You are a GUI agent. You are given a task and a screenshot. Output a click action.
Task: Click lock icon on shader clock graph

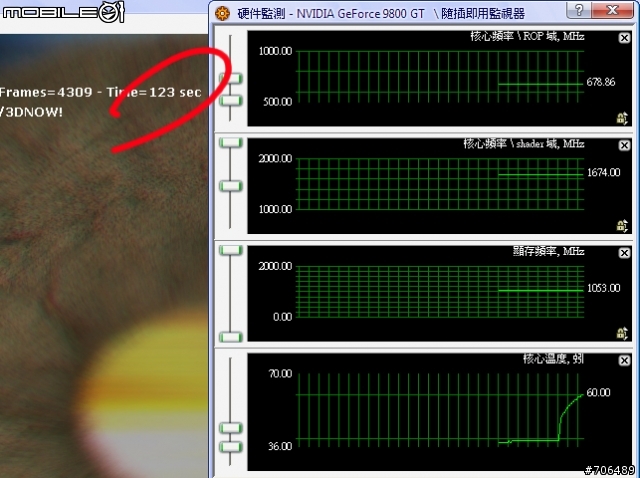point(622,225)
